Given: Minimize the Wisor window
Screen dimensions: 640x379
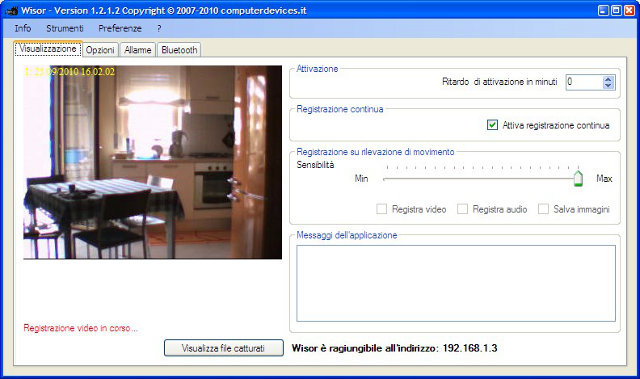Looking at the screenshot, I should pos(603,11).
